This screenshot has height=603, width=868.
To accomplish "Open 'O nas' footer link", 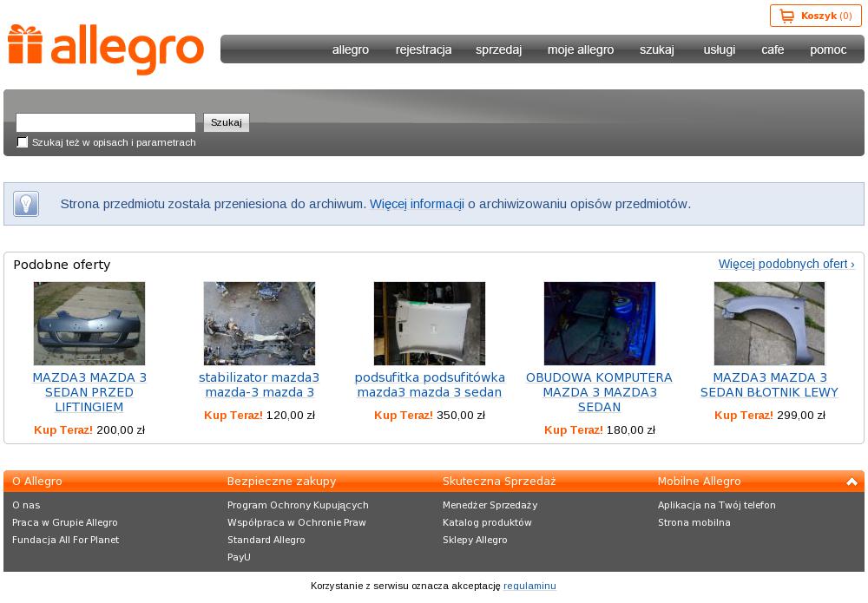I will [26, 505].
